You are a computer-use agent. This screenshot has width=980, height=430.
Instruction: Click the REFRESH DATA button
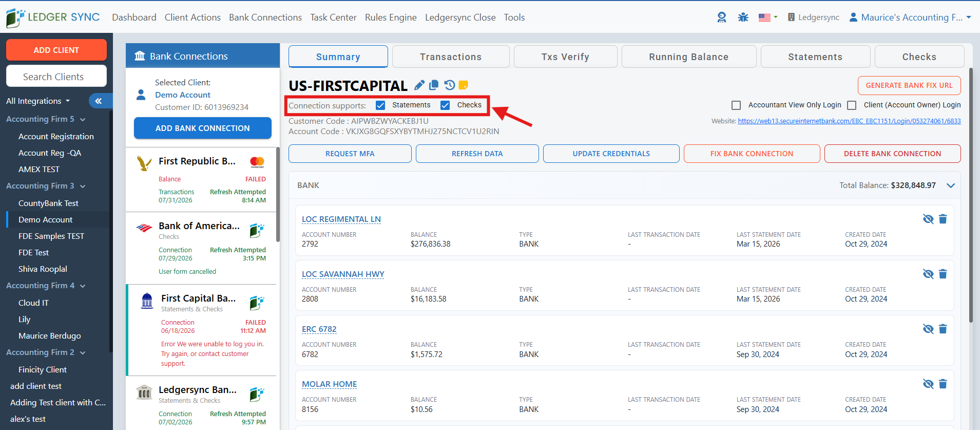coord(477,154)
